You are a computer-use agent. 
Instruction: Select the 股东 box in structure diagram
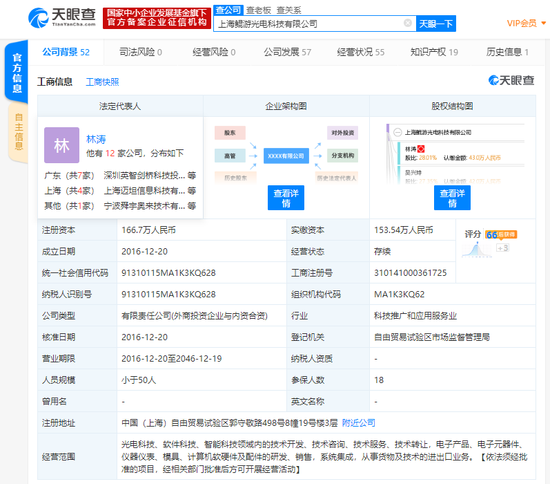pyautogui.click(x=230, y=133)
